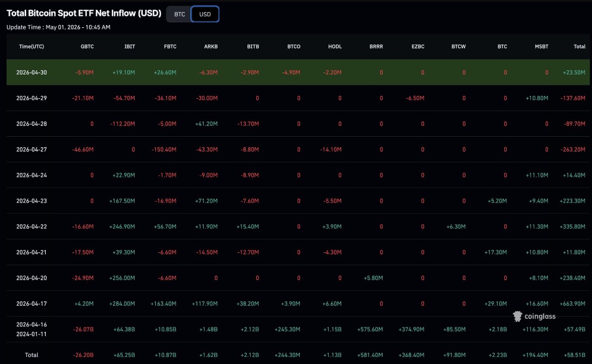Click the +335.80M total value

pos(572,227)
